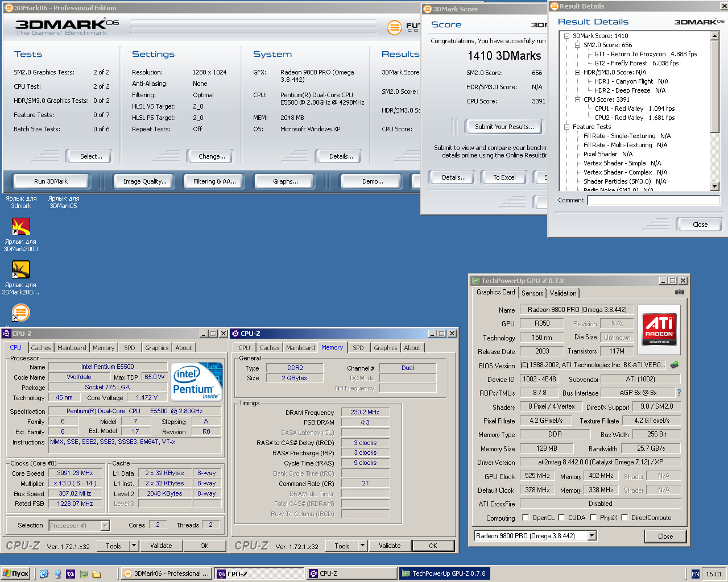The height and width of the screenshot is (582, 728).
Task: Open the GPU selection dropdown in GPU-Z
Action: (592, 536)
